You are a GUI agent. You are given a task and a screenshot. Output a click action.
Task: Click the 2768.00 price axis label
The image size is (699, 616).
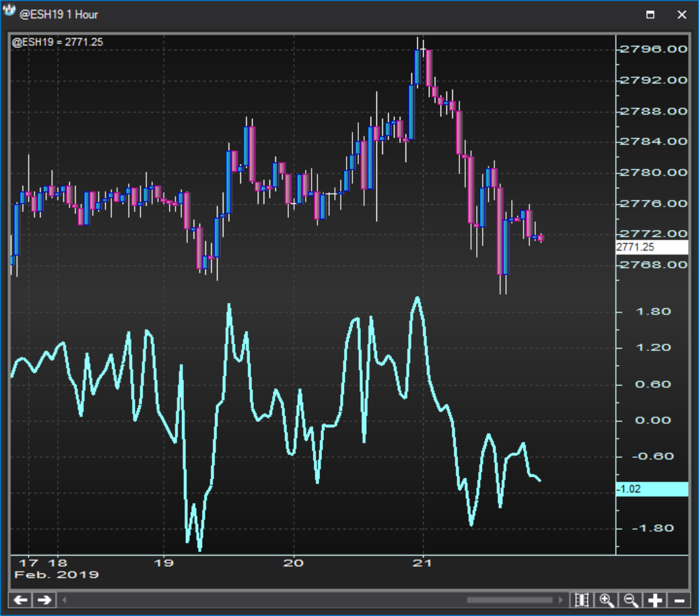pyautogui.click(x=654, y=265)
